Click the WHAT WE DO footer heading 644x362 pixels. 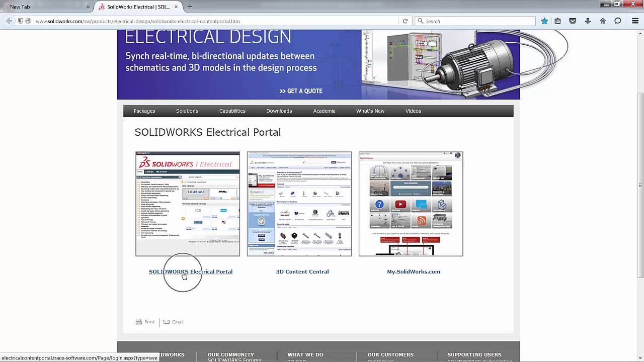(x=305, y=354)
